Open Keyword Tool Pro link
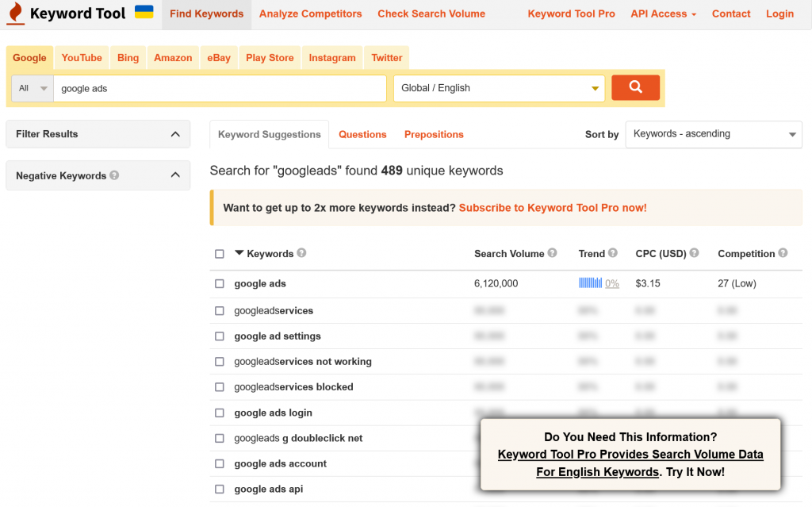Viewport: 812px width, 507px height. pyautogui.click(x=571, y=14)
